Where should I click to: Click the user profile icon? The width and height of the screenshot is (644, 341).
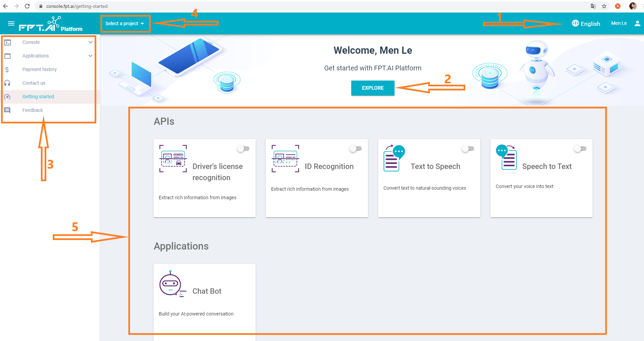pyautogui.click(x=637, y=23)
